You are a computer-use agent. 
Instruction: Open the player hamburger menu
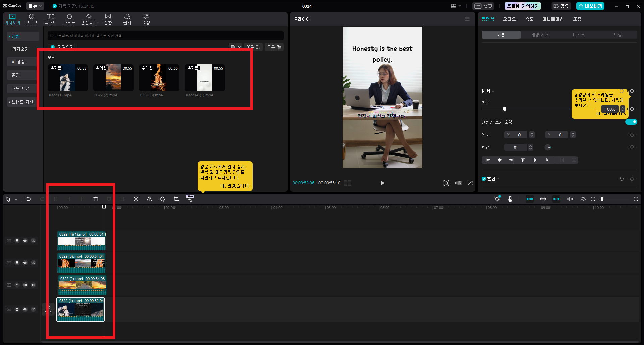pos(467,19)
